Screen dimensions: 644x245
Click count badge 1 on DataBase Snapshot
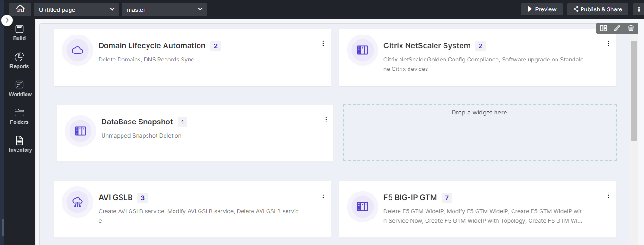pyautogui.click(x=183, y=122)
